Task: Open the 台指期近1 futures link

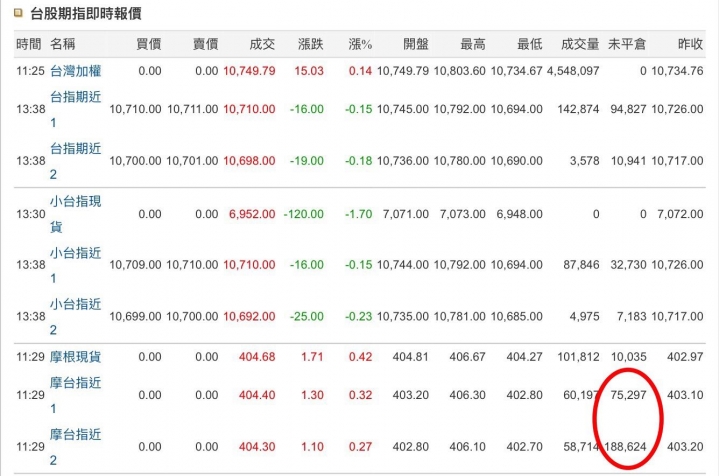Action: (75, 110)
